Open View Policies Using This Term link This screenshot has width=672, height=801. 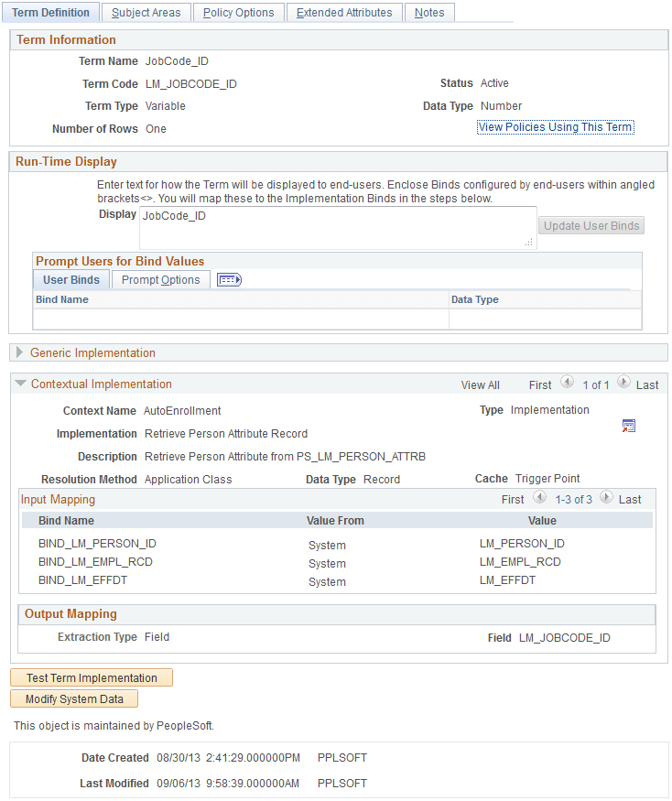[555, 127]
